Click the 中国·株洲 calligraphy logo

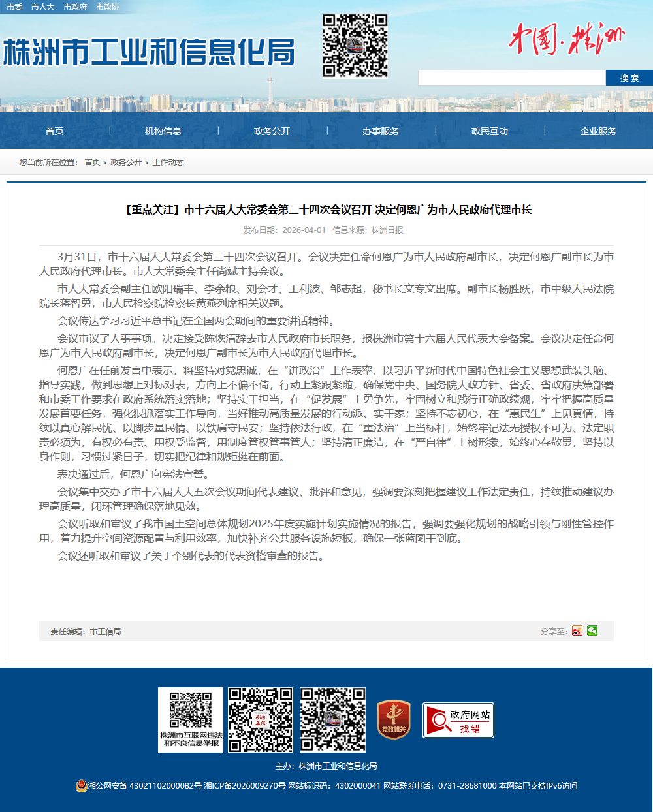click(x=566, y=39)
